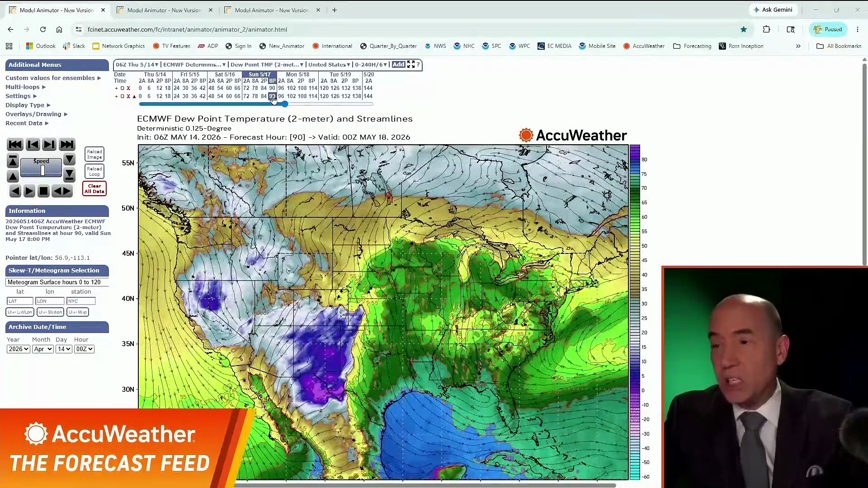Jump to the first frame of the loop
868x488 pixels.
[x=15, y=145]
